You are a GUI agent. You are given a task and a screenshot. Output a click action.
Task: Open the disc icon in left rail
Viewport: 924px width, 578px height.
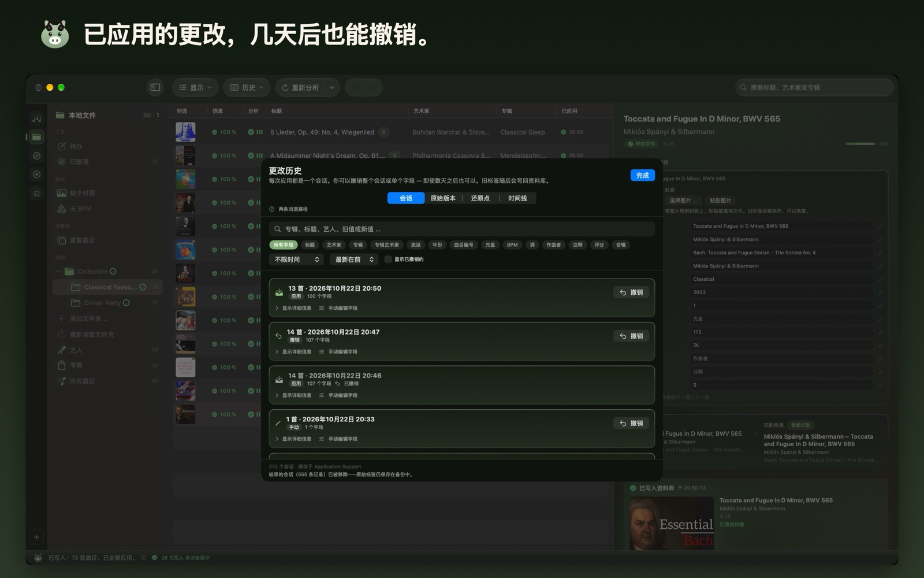36,155
